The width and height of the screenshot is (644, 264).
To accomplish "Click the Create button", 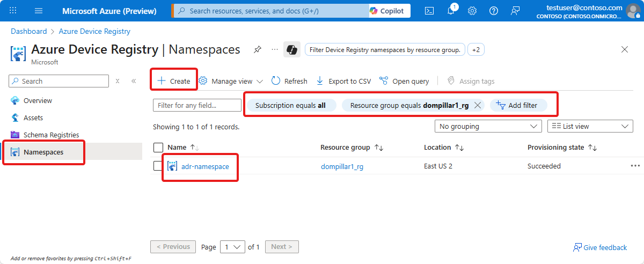I will [174, 81].
